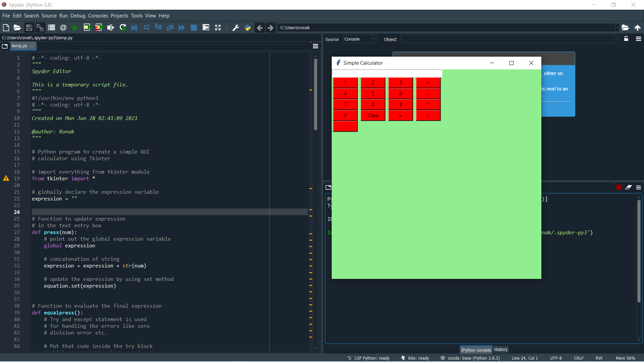Click the red stop kernel square
The image size is (644, 362).
(619, 187)
